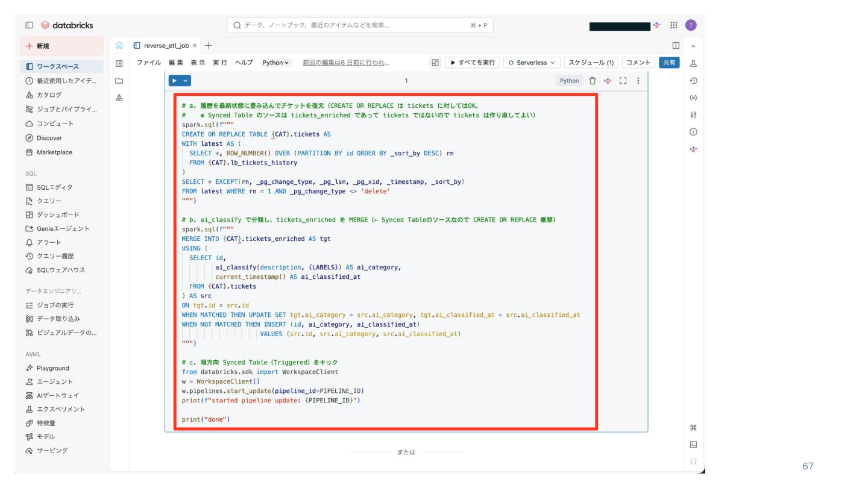
Task: Open run cell dropdown arrow next to play button
Action: tap(186, 81)
